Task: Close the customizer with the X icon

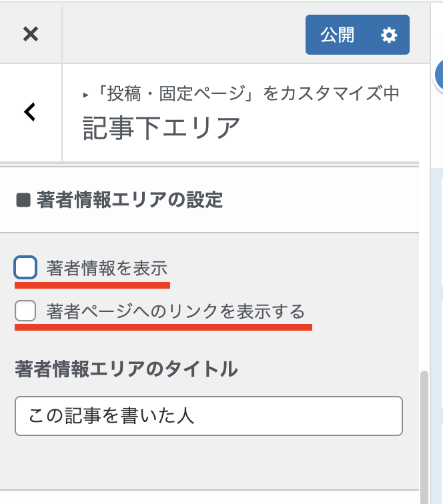Action: pos(31,34)
